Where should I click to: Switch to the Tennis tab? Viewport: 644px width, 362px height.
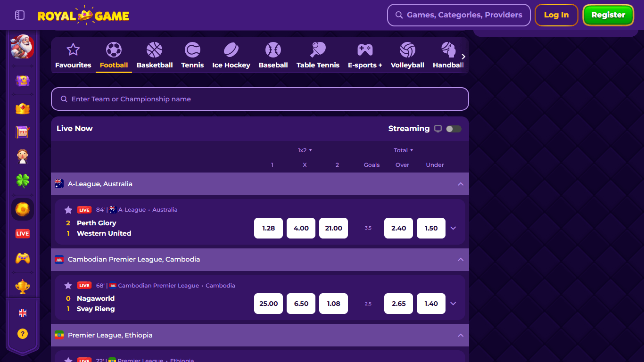coord(192,56)
